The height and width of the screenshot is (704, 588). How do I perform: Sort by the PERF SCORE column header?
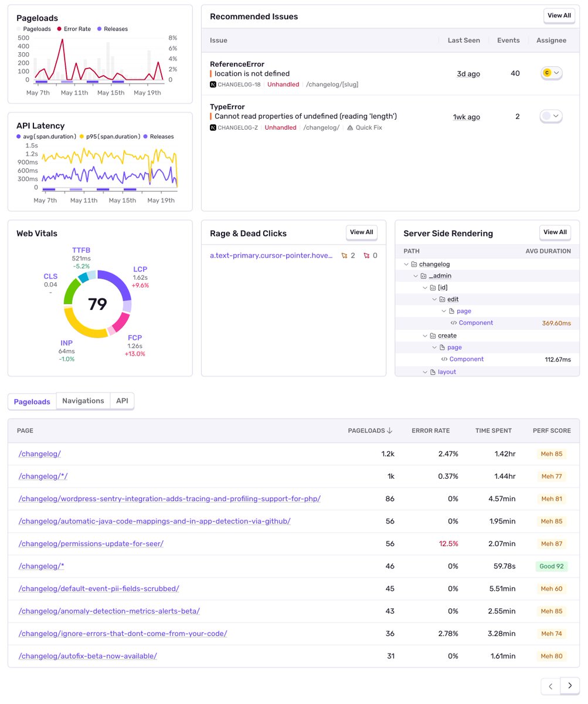pyautogui.click(x=552, y=431)
